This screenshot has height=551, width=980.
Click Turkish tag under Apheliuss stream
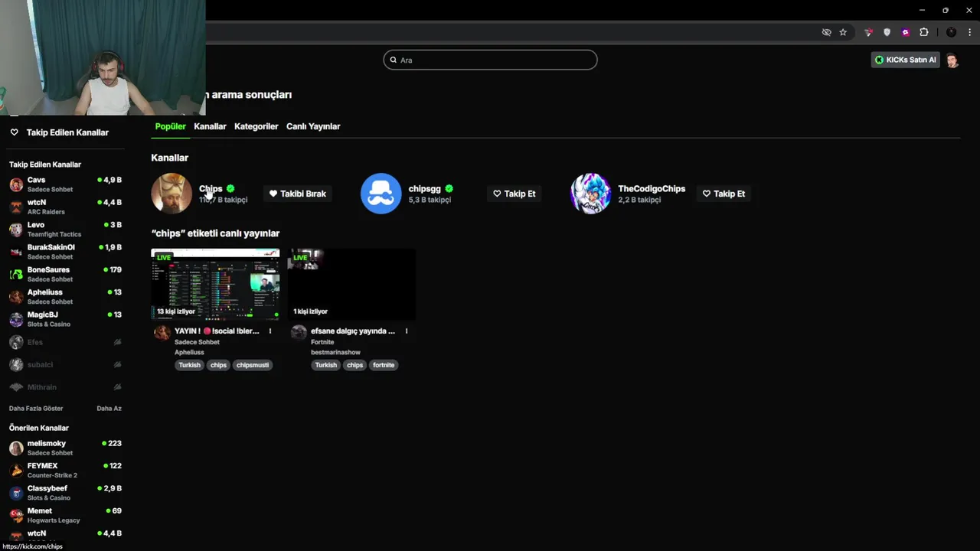coord(189,365)
